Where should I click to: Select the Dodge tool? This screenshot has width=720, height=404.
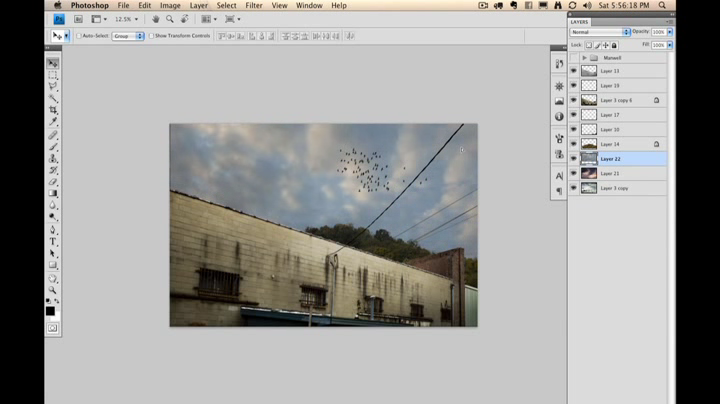point(53,217)
